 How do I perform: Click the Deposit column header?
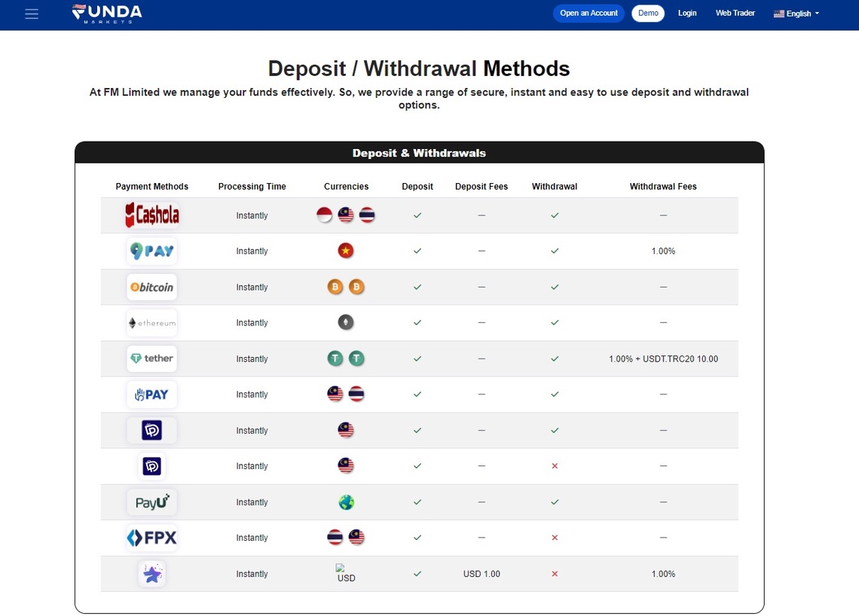[417, 186]
